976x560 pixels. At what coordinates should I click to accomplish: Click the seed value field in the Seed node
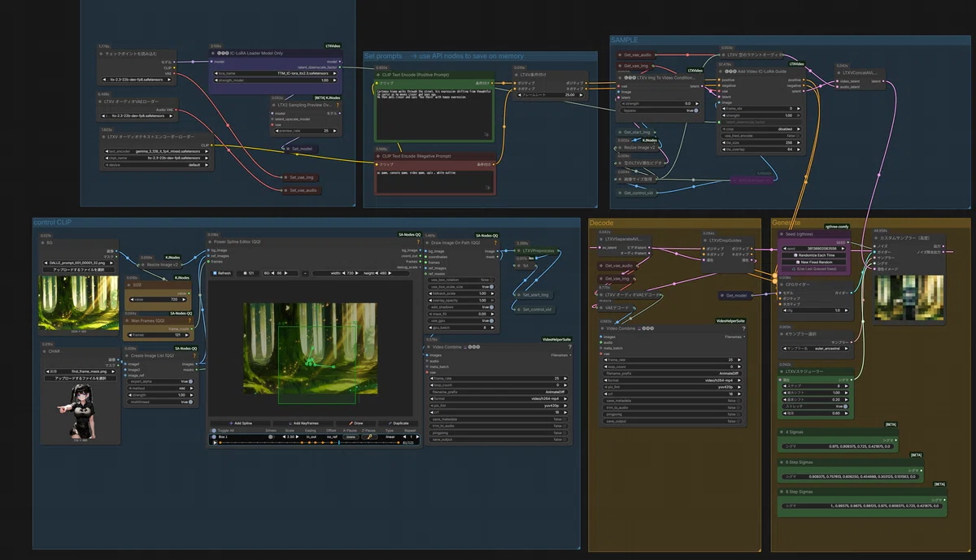pos(815,248)
